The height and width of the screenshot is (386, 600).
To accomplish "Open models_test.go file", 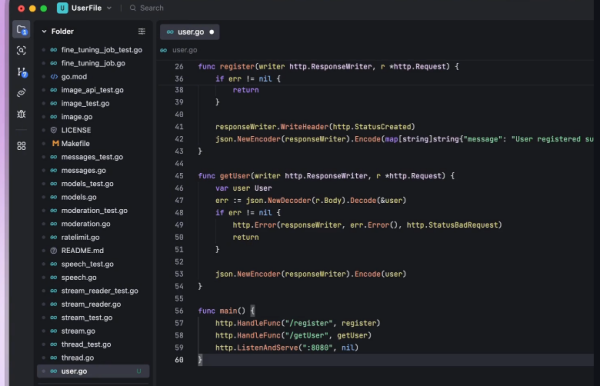I will click(x=87, y=184).
